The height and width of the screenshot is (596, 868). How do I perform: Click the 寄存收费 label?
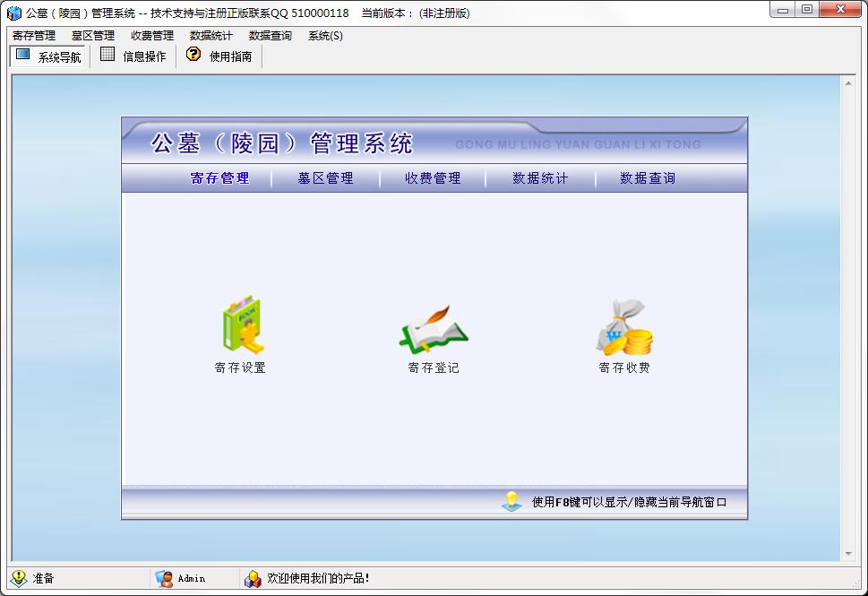coord(624,367)
